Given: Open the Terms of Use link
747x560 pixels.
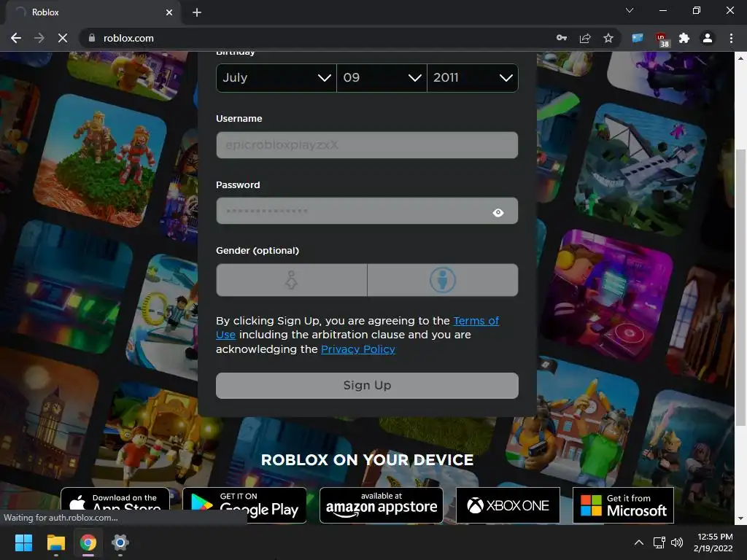Looking at the screenshot, I should coord(476,321).
